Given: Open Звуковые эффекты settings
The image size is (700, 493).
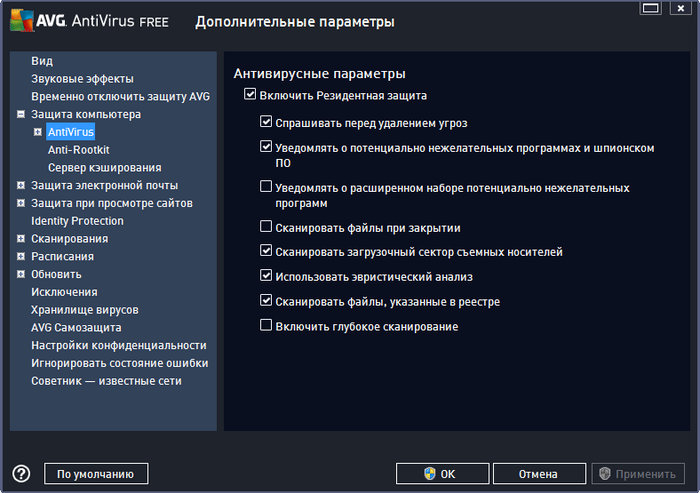Looking at the screenshot, I should point(82,79).
